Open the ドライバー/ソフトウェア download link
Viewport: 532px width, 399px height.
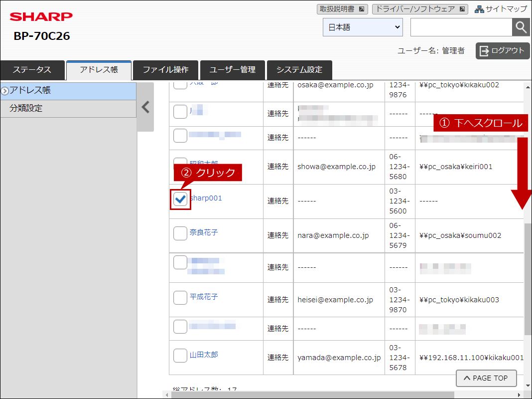pos(420,9)
